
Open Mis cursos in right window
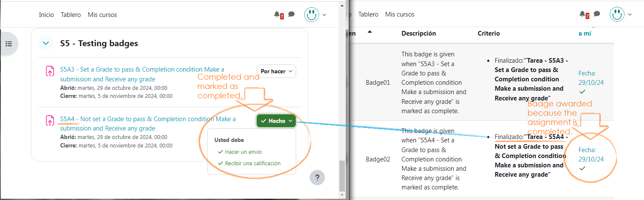pos(400,14)
